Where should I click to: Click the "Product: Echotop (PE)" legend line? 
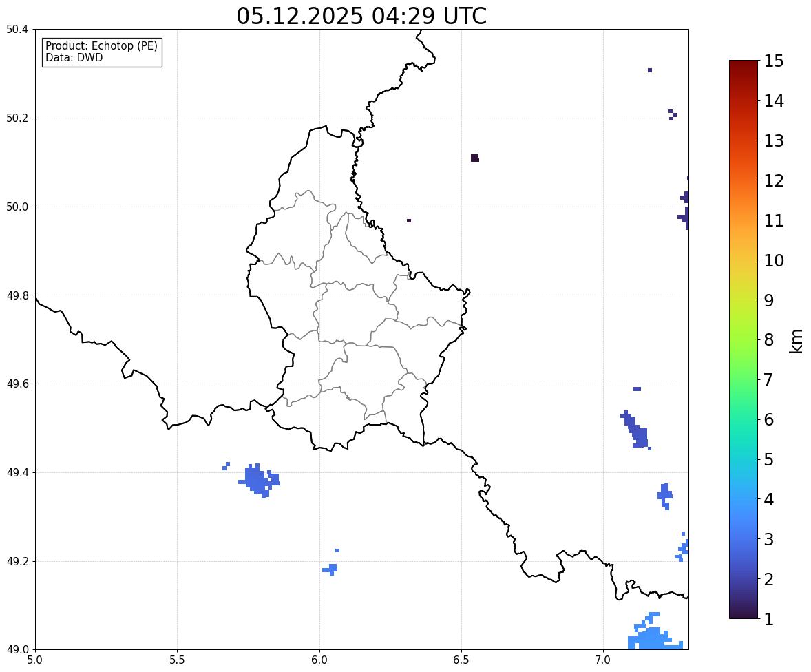[x=101, y=45]
